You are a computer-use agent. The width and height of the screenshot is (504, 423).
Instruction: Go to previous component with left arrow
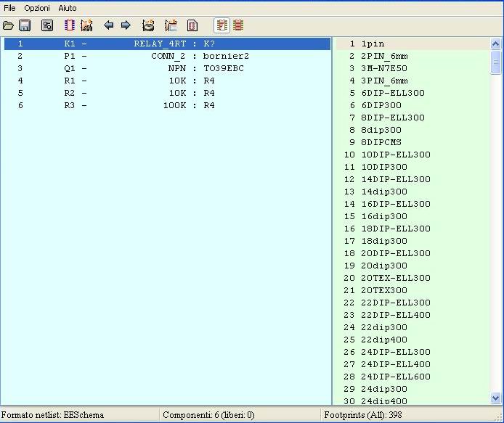tap(109, 25)
